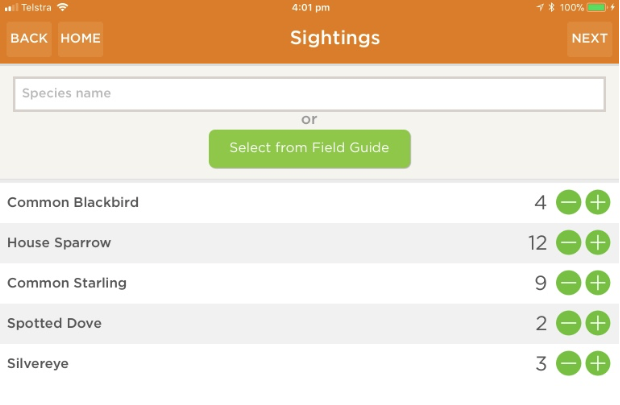Select the Common Blackbird row label
The width and height of the screenshot is (620, 405).
point(73,203)
